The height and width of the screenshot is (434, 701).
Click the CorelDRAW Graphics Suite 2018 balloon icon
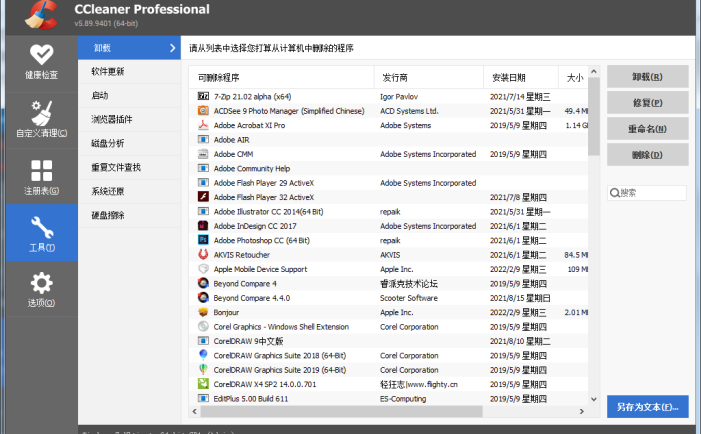click(203, 355)
